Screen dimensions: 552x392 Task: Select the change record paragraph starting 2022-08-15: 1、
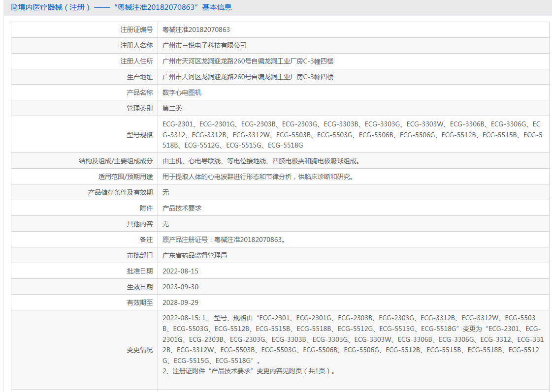click(x=353, y=339)
